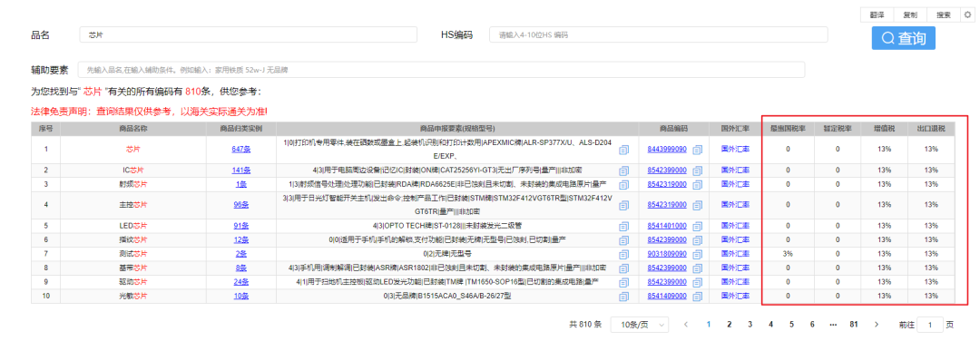Image resolution: width=980 pixels, height=341 pixels.
Task: Copy the declaration specs of the 主控芯片 row
Action: (623, 205)
